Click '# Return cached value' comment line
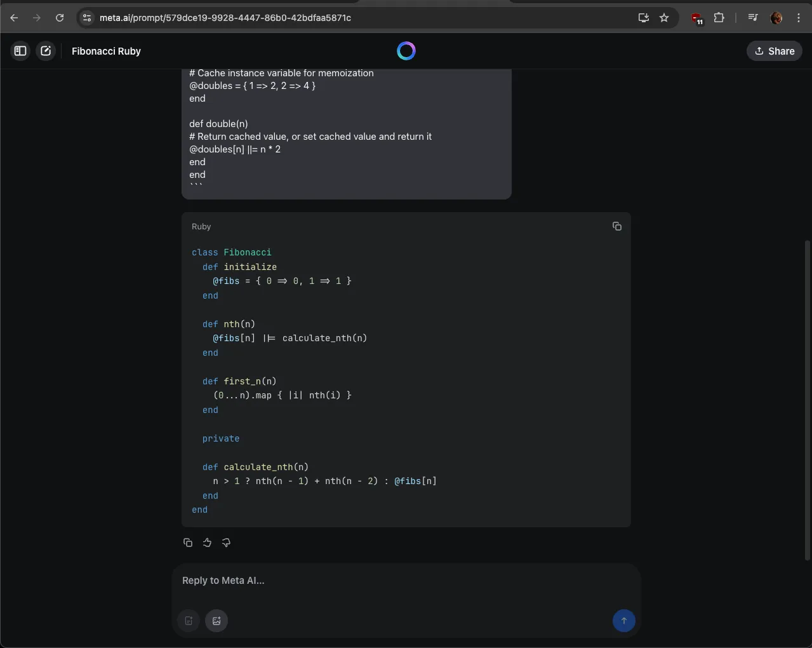 [310, 137]
